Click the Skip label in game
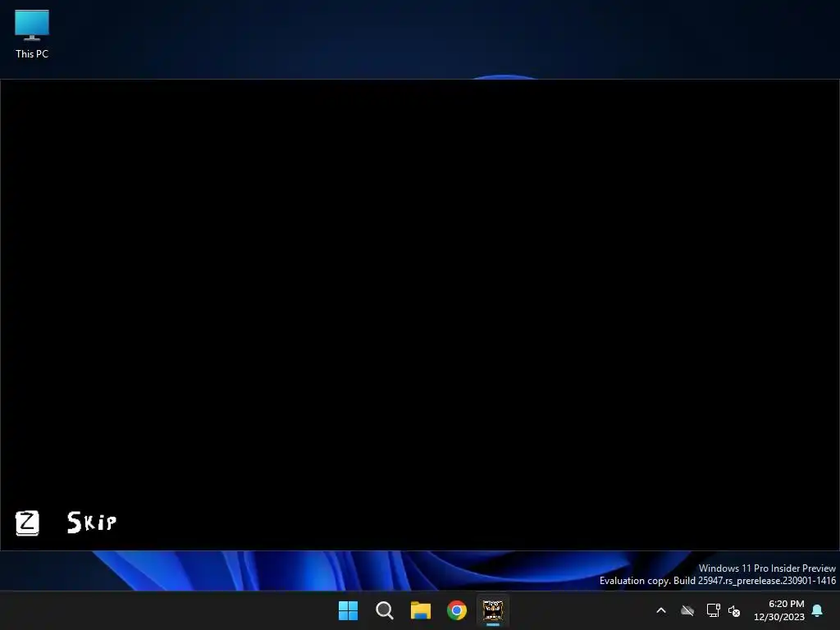 [92, 522]
